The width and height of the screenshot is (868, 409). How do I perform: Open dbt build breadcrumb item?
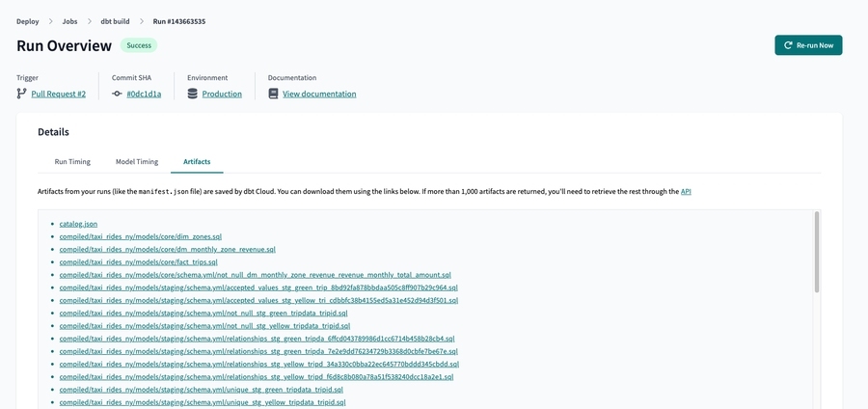click(x=115, y=21)
